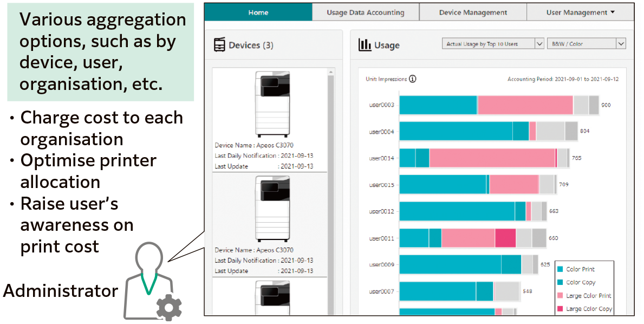Screen dimensions: 644x324
Task: Go to the Device Management tab
Action: [472, 11]
